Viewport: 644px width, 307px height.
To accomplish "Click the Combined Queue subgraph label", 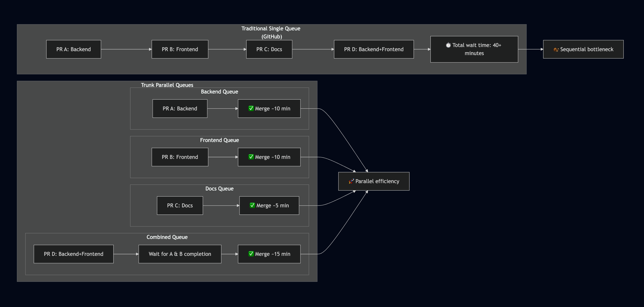I will tap(167, 237).
